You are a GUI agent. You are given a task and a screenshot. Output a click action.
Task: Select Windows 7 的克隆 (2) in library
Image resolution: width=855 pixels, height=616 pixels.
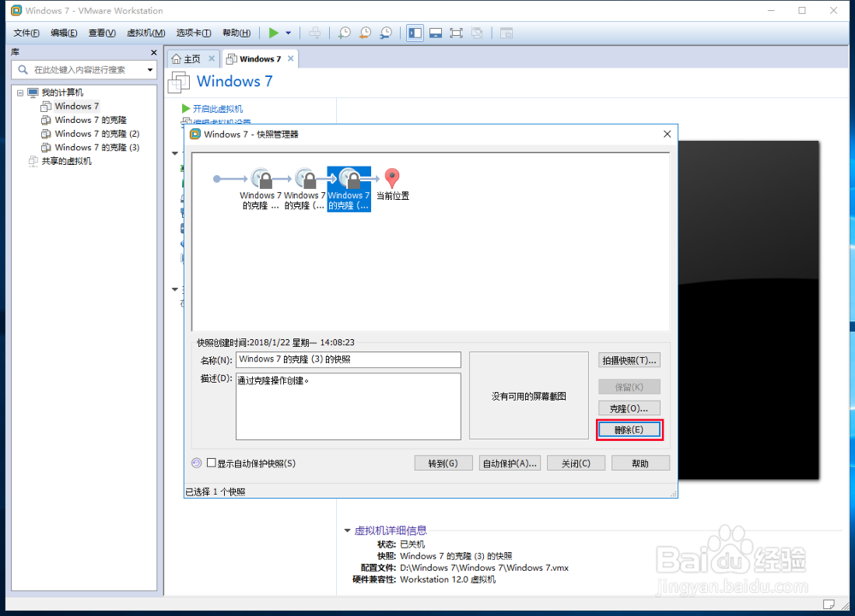[x=97, y=133]
